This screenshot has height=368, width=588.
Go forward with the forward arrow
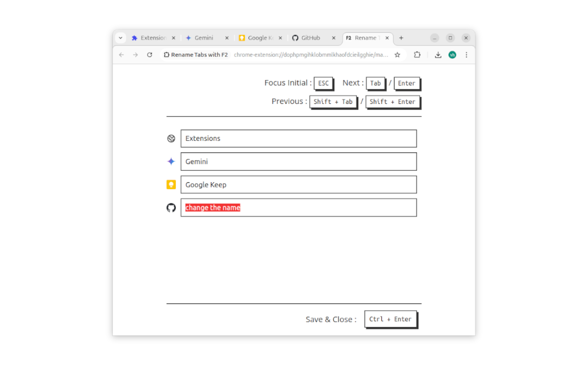(135, 55)
